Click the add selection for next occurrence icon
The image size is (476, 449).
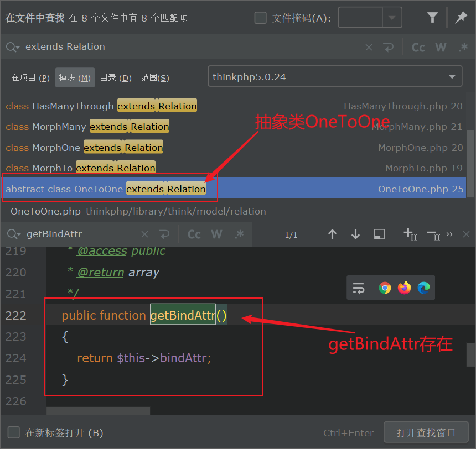[x=410, y=234]
